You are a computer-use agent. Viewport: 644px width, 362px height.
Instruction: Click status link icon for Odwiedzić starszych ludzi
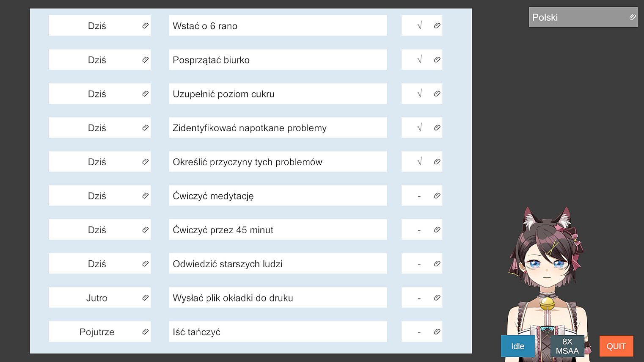pos(437,264)
